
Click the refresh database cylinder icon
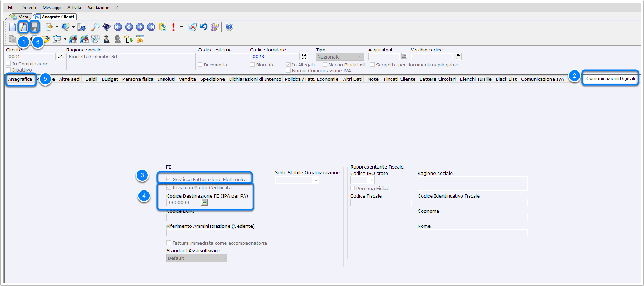pyautogui.click(x=163, y=27)
